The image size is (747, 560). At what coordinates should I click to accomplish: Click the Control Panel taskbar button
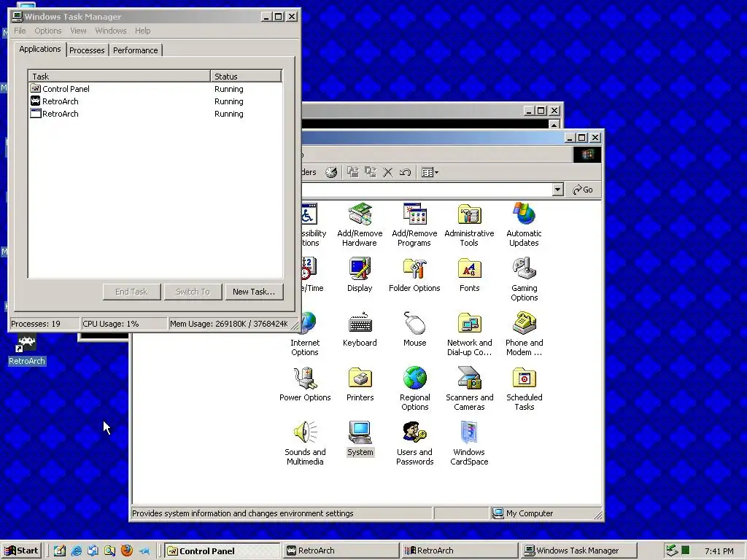pos(222,551)
